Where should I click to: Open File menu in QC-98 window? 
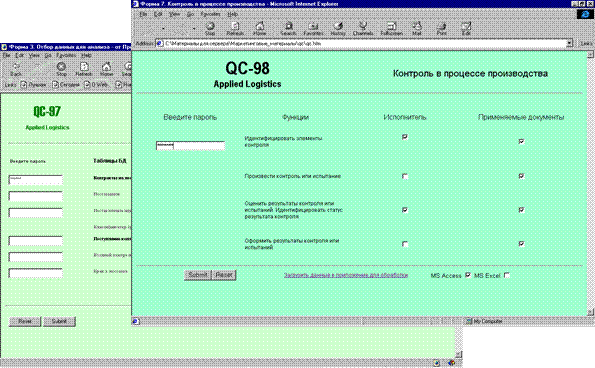pos(143,14)
